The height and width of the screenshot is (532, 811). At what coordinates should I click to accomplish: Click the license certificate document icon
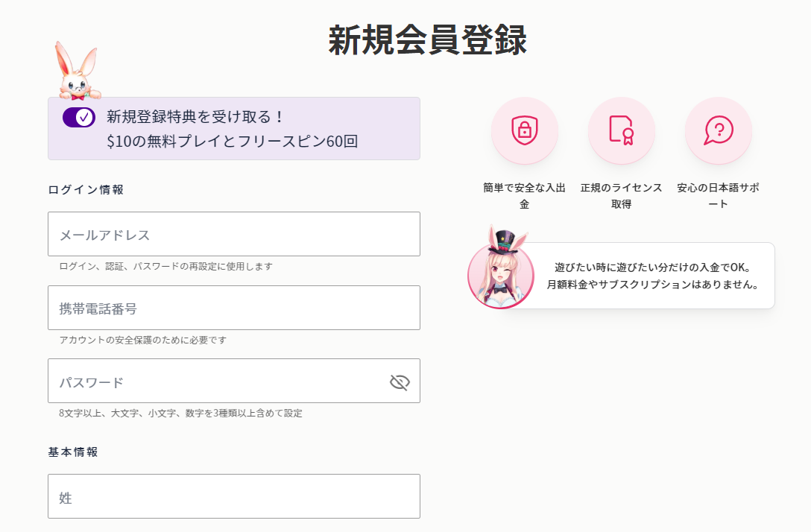pos(621,130)
